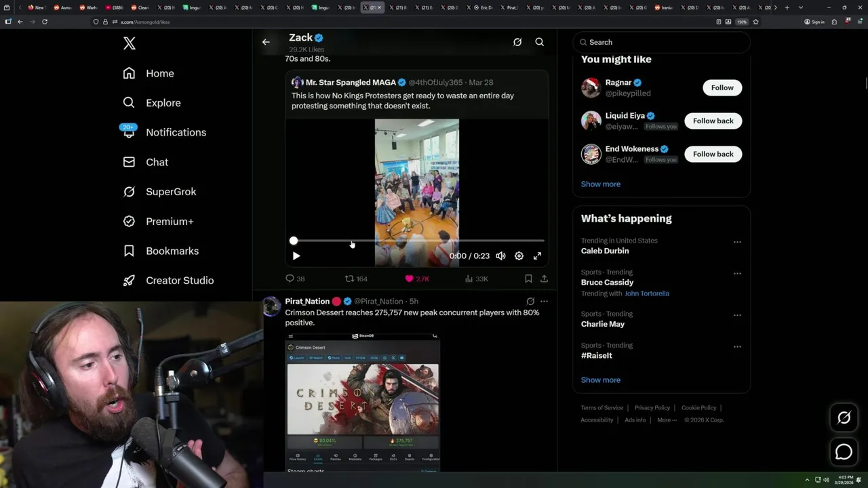This screenshot has height=488, width=868.
Task: Open a new browser tab with plus
Action: click(x=787, y=7)
